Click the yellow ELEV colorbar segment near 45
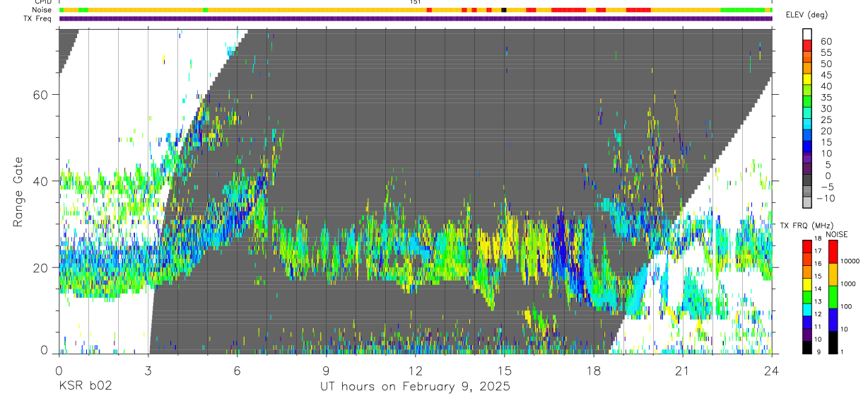Viewport: 868px width, 401px height. (807, 79)
